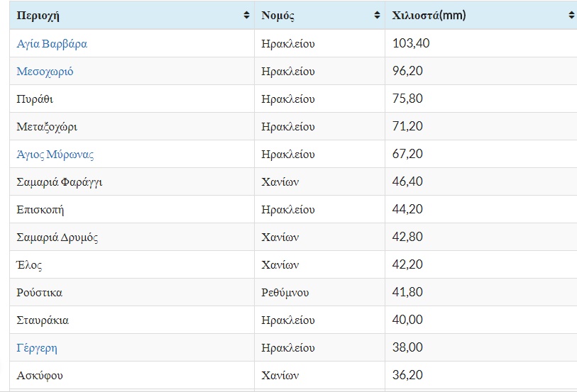
Task: Select the Σαμαριά Φαράγγι cell
Action: (x=60, y=182)
